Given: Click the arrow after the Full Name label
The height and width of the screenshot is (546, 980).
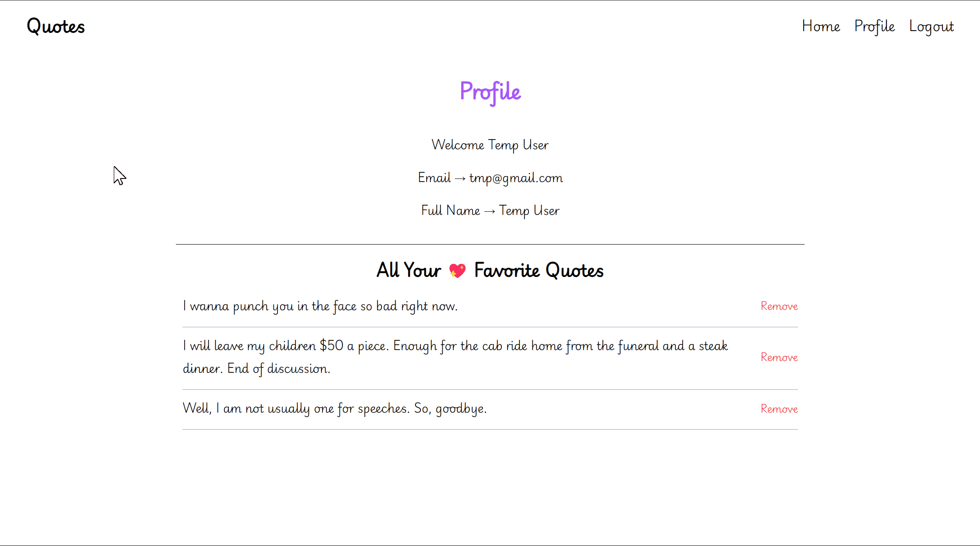Looking at the screenshot, I should (x=490, y=211).
